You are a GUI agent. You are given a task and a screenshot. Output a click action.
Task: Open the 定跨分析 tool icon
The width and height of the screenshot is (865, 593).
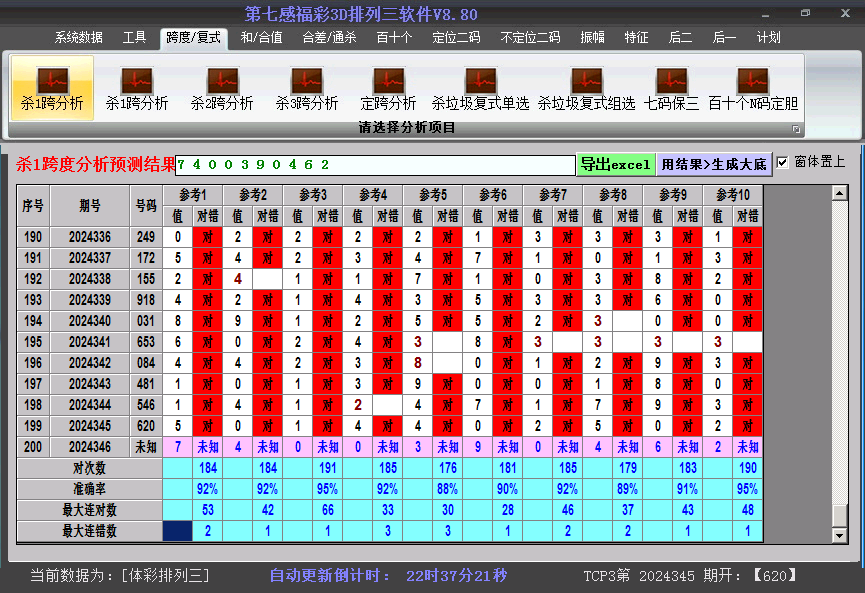point(388,88)
